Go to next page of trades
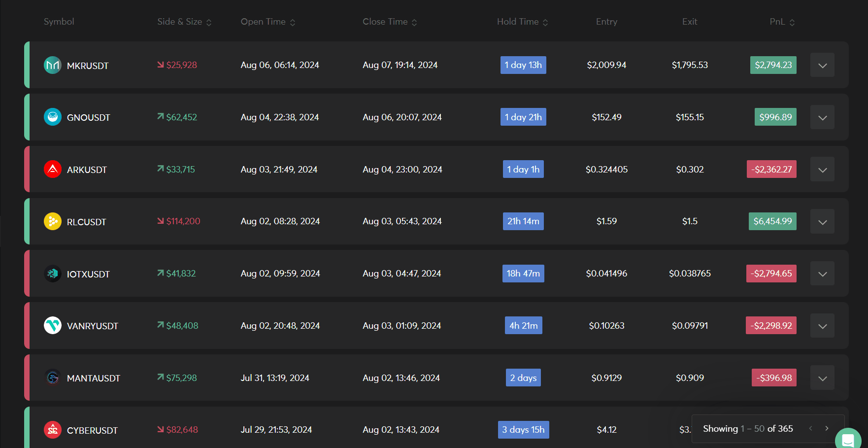The image size is (868, 448). click(x=827, y=429)
